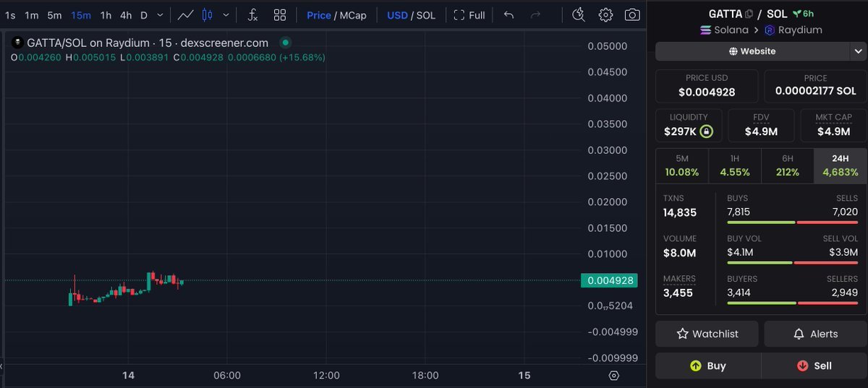The width and height of the screenshot is (868, 388).
Task: Switch stats to the 6H tab
Action: pyautogui.click(x=787, y=165)
